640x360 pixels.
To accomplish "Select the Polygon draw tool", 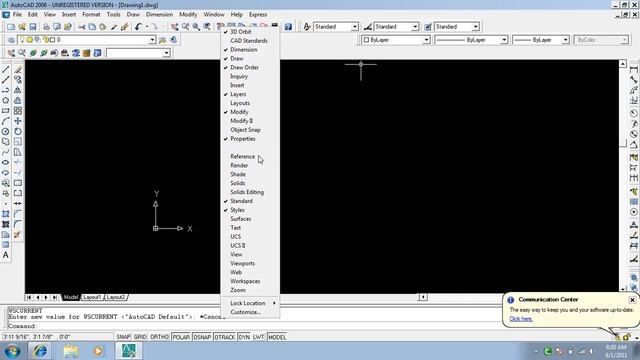I will pyautogui.click(x=6, y=100).
